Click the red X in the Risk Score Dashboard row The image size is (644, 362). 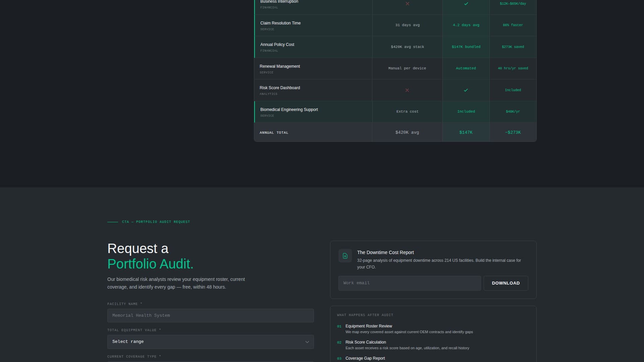[407, 90]
